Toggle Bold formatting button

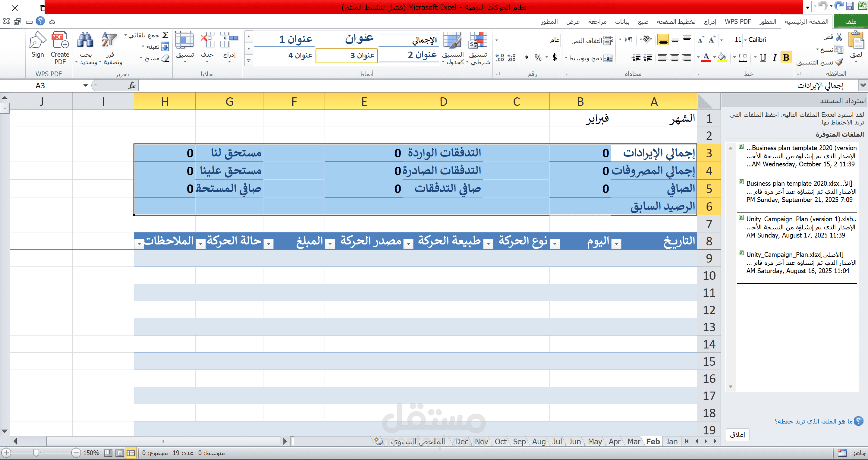point(786,58)
